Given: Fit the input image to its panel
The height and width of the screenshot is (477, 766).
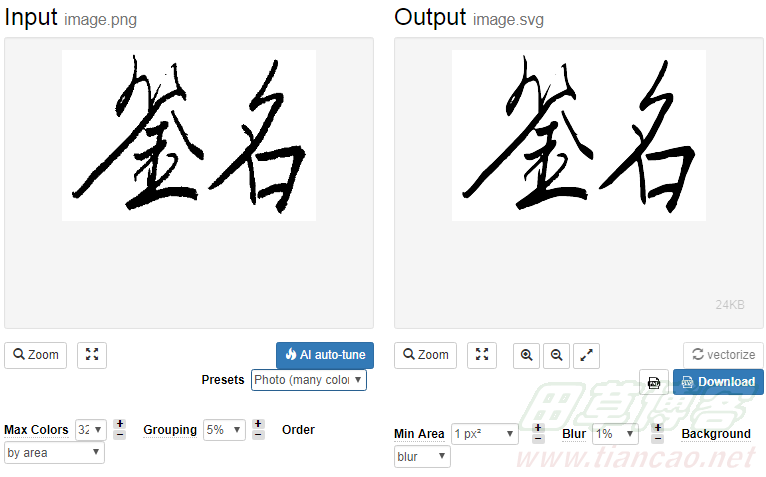Looking at the screenshot, I should click(92, 355).
